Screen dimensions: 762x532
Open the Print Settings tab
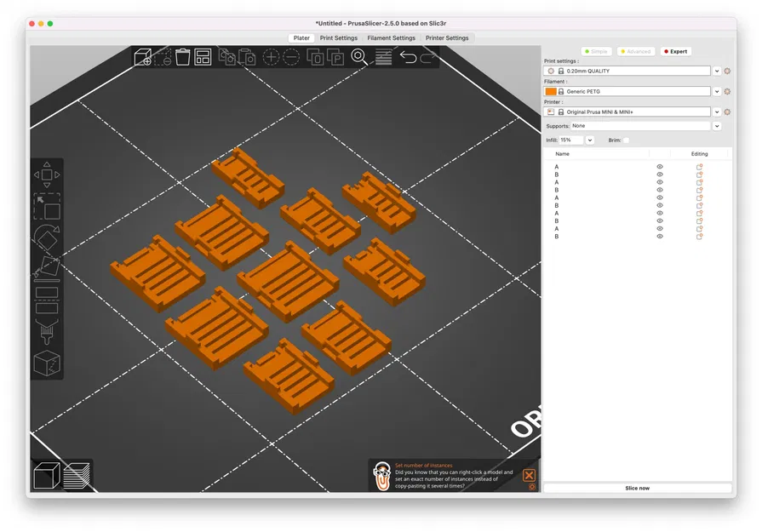click(x=338, y=38)
